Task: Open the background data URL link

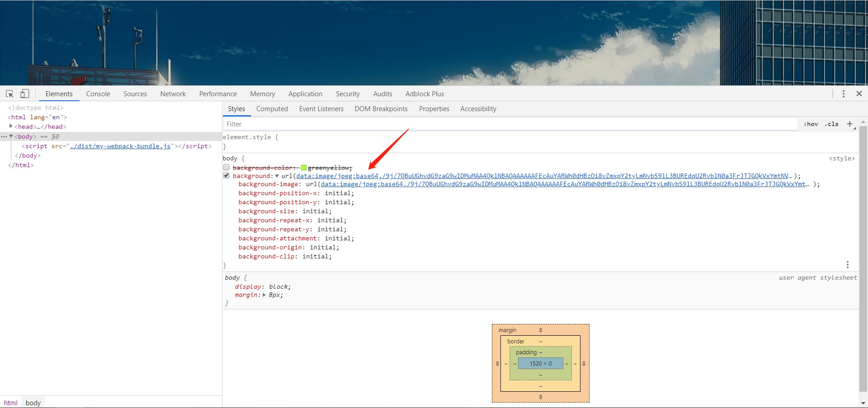Action: (x=544, y=176)
